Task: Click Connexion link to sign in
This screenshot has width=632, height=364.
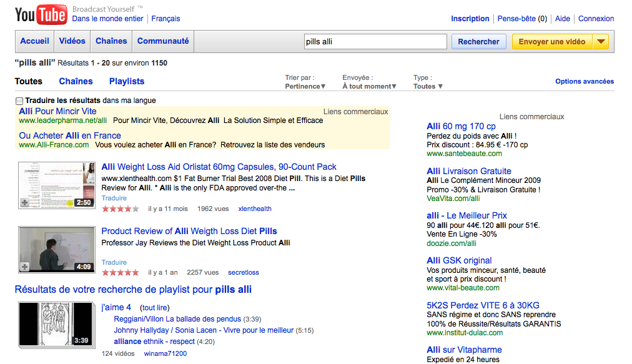Action: (x=596, y=19)
